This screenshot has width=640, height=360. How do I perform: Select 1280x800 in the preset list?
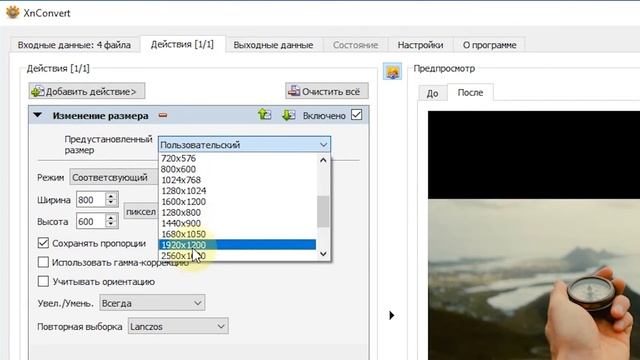click(238, 212)
